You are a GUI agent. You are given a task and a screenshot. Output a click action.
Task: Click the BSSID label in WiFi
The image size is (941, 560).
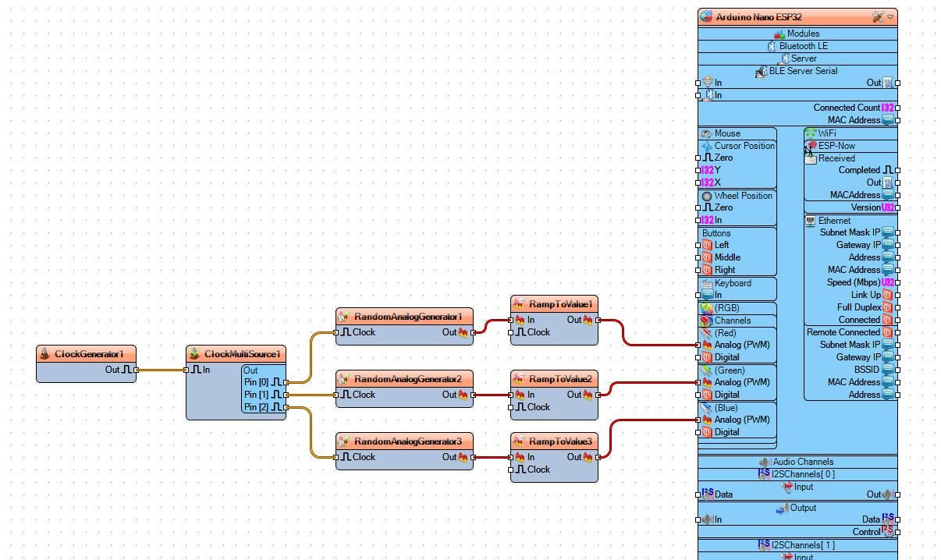click(868, 370)
